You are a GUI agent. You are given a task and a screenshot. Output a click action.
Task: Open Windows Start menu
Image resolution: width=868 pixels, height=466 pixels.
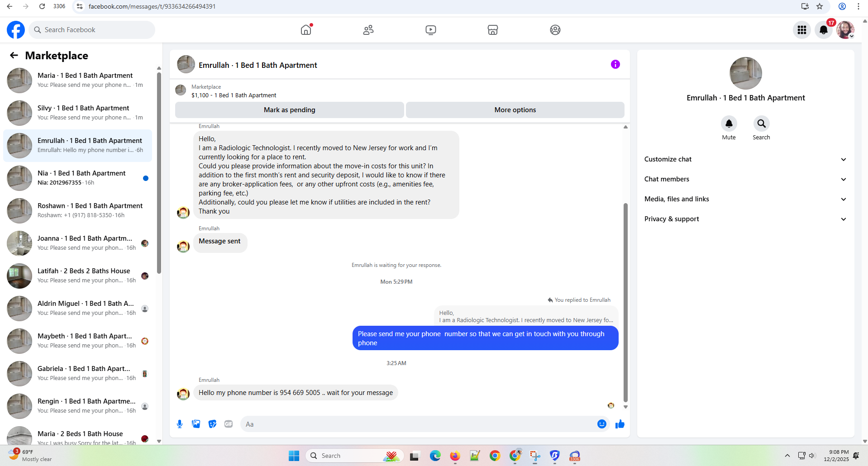click(294, 456)
